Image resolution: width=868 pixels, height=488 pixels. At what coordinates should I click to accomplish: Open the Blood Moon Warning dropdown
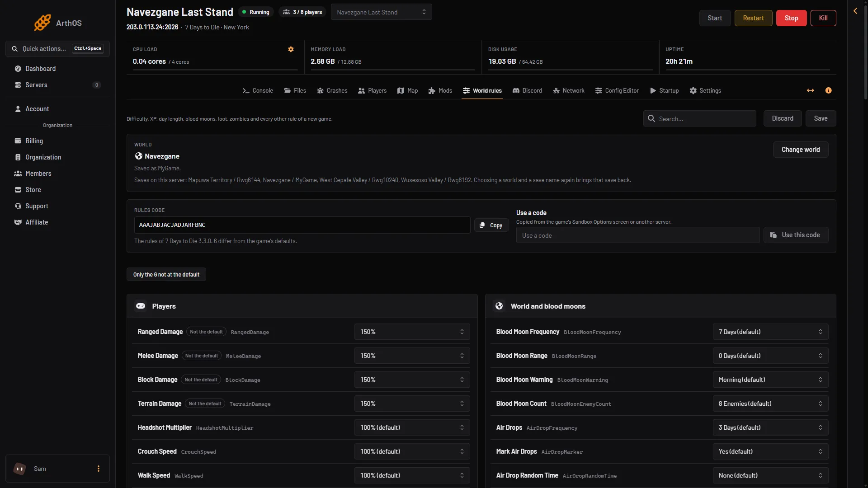[770, 380]
